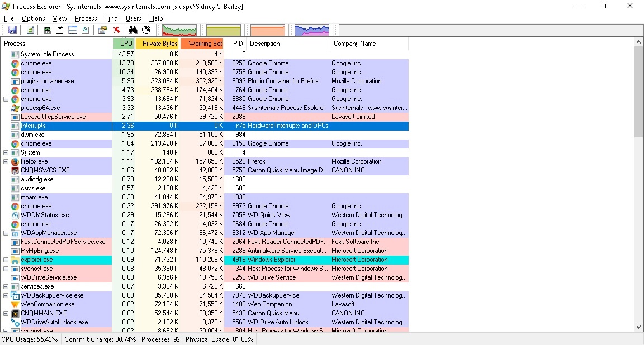This screenshot has width=644, height=345.
Task: Open the Properties toolbar icon
Action: (x=103, y=30)
